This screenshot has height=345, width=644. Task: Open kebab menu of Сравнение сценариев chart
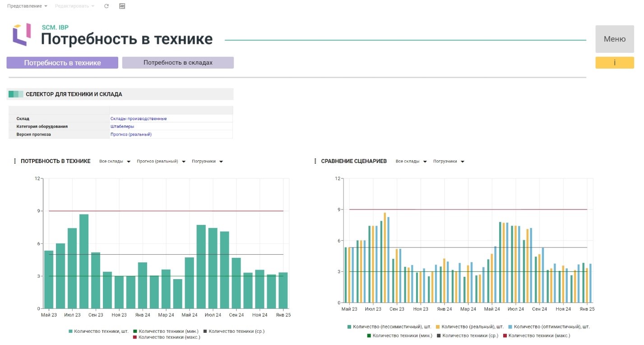(x=315, y=161)
